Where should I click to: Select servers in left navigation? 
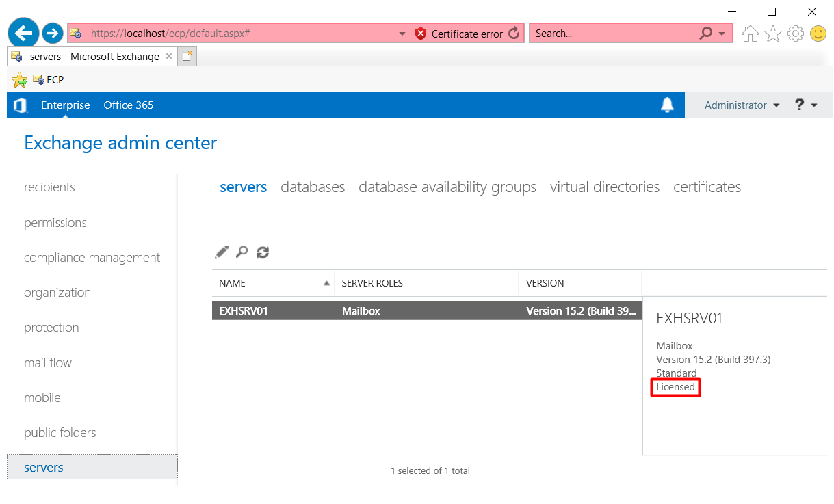click(x=92, y=467)
